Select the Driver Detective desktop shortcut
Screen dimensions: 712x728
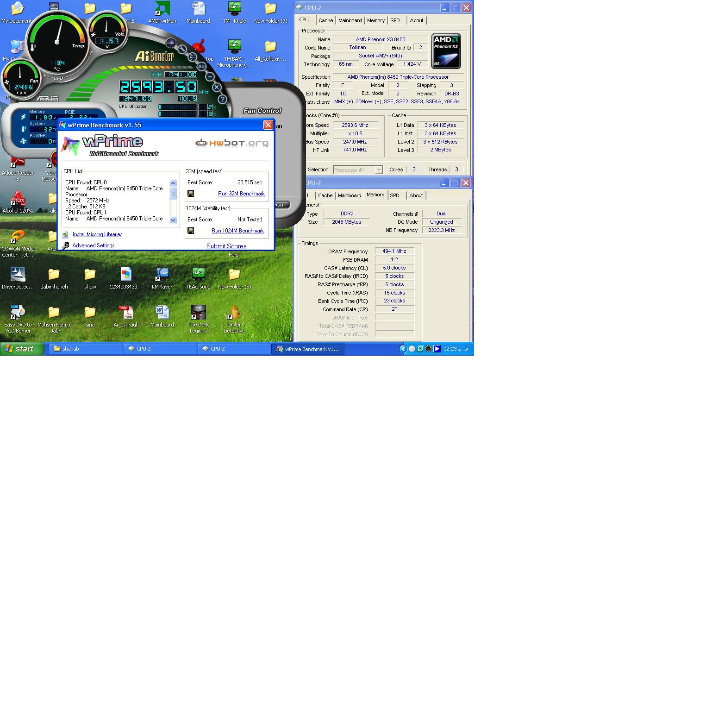pos(234,320)
